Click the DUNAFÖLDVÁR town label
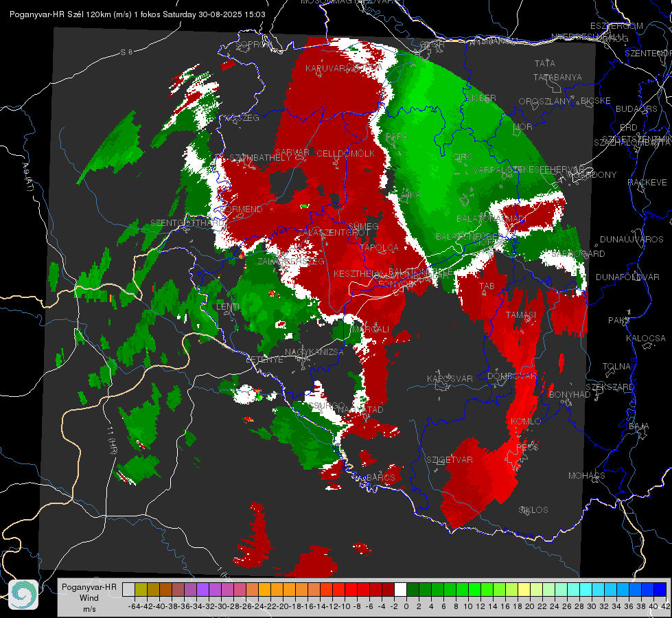This screenshot has width=672, height=618. 627,277
